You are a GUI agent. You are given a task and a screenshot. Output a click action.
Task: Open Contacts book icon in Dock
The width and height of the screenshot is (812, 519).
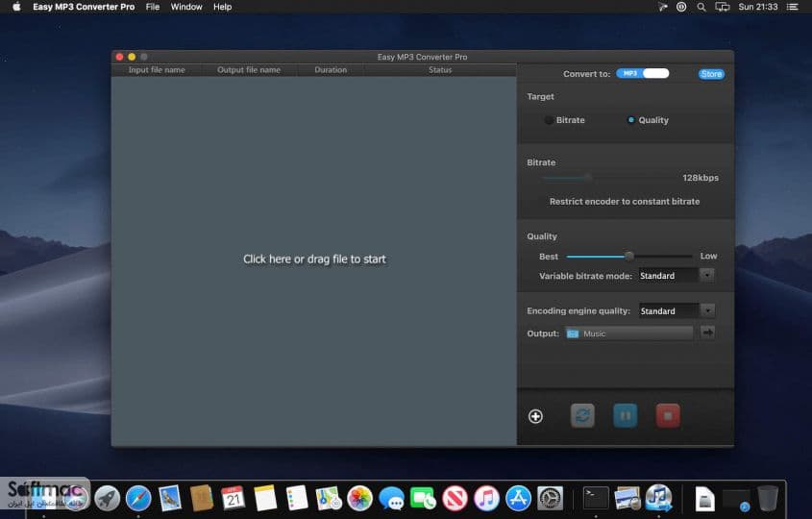click(202, 499)
